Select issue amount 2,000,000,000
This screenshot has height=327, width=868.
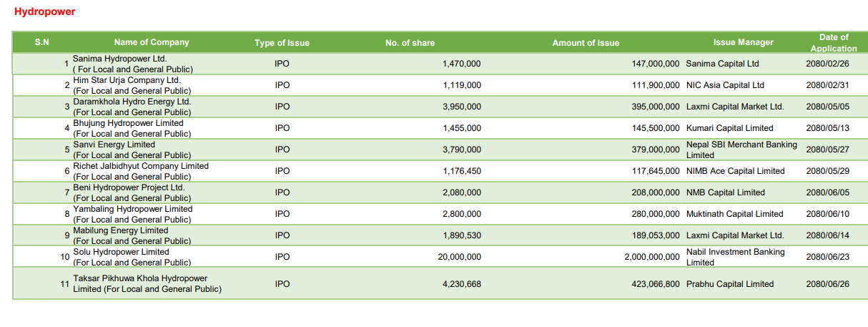tap(652, 257)
